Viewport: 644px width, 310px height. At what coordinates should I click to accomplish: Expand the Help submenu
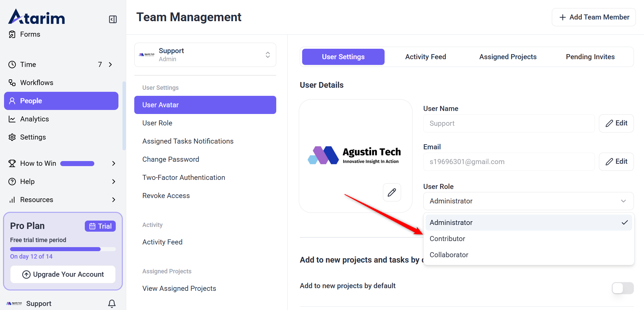tap(113, 182)
